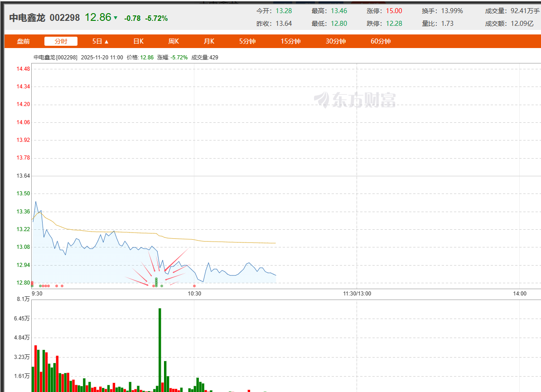Image resolution: width=541 pixels, height=392 pixels.
Task: Open the 5日 five-day chart tab
Action: (97, 41)
